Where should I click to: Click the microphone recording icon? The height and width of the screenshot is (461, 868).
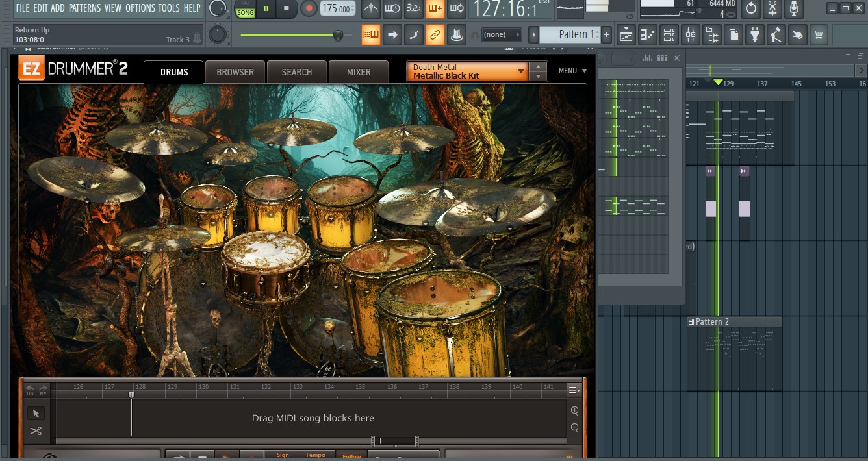coord(793,8)
